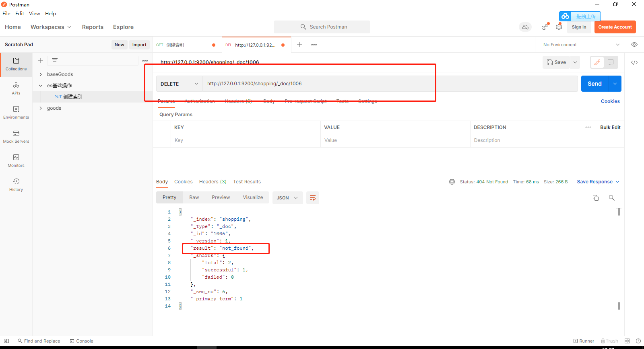Click the query params Key field

coord(246,140)
